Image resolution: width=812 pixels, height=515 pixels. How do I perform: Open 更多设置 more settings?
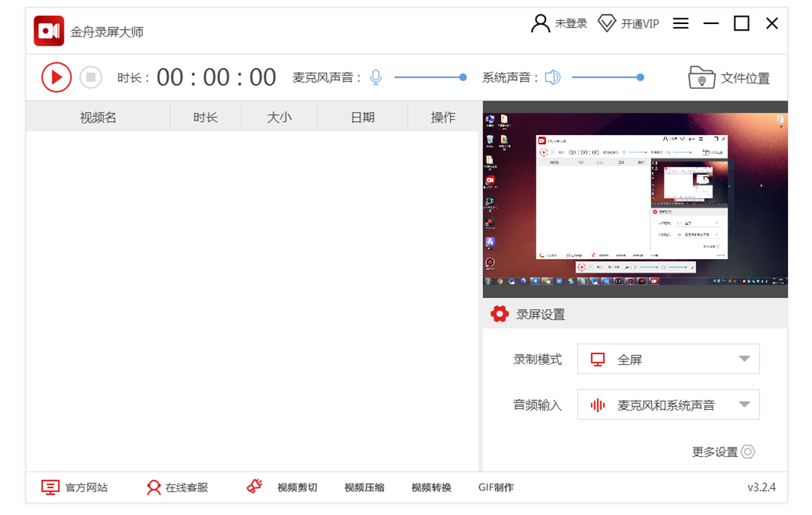pos(723,452)
